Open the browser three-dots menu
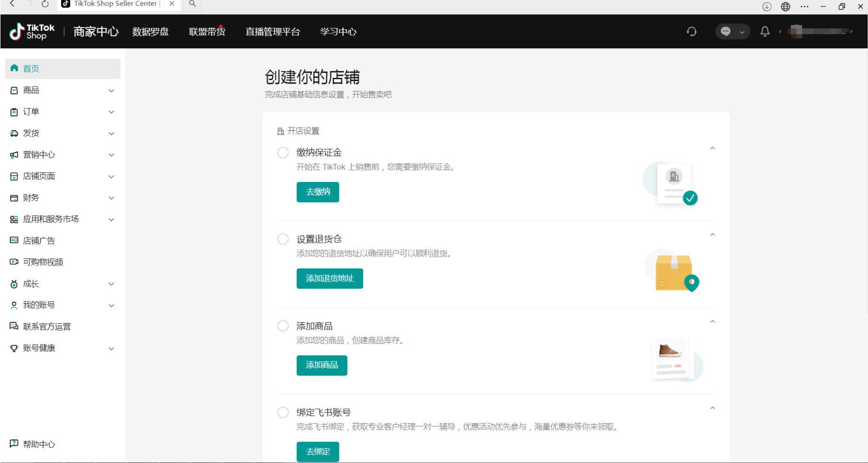The height and width of the screenshot is (463, 868). (804, 6)
